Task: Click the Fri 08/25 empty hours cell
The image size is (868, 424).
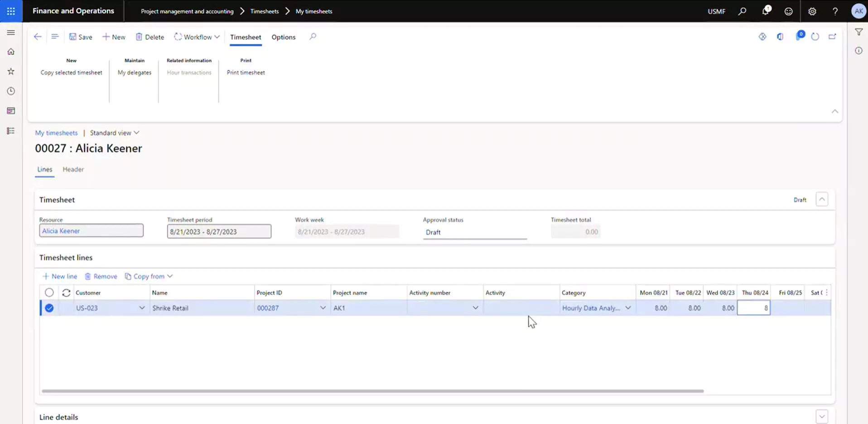Action: pos(787,308)
